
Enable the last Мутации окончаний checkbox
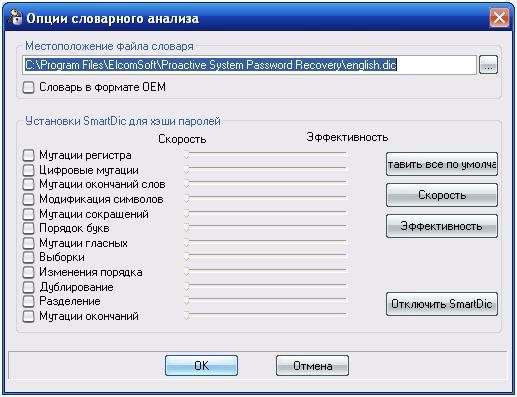(x=28, y=316)
